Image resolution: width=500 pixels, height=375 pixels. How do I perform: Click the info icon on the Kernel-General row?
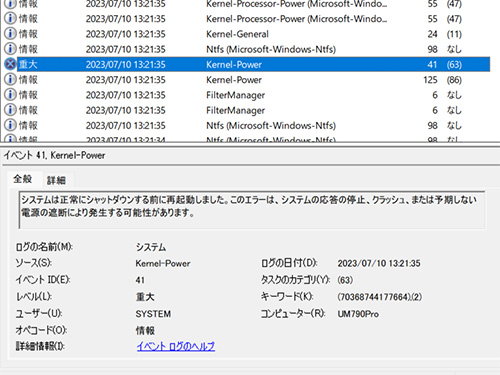point(10,34)
